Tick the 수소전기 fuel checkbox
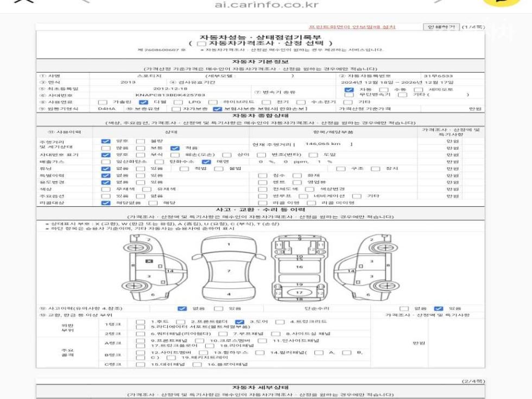 point(301,102)
